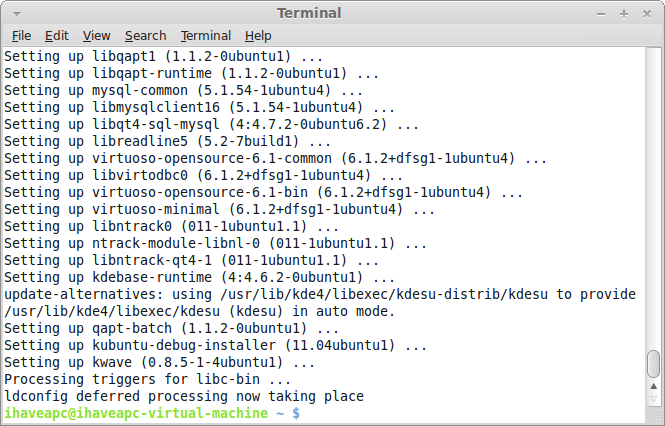Open the Help menu
Image resolution: width=665 pixels, height=426 pixels.
[x=258, y=36]
